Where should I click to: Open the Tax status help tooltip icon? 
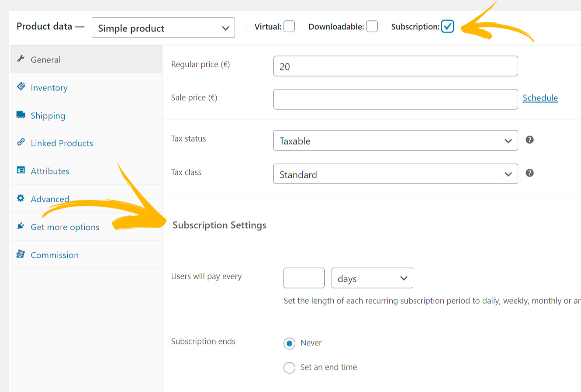[529, 140]
